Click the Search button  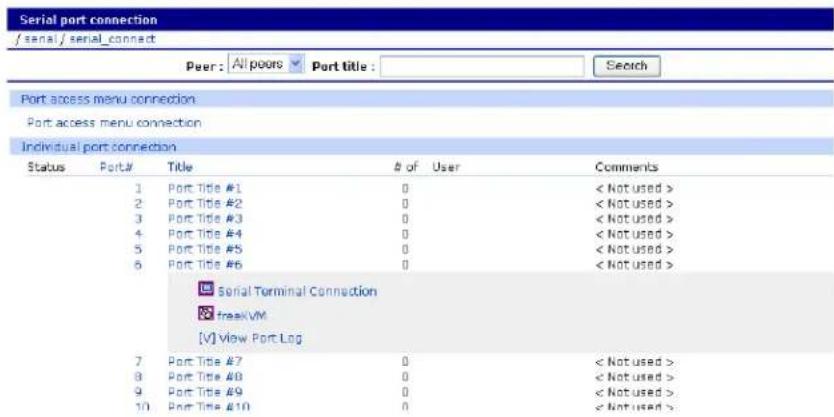click(627, 66)
